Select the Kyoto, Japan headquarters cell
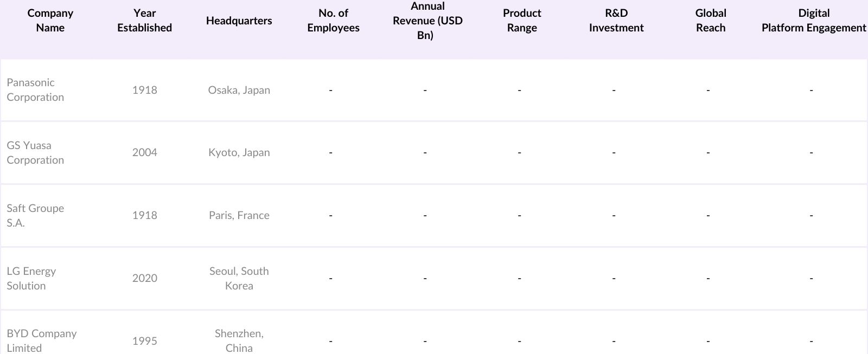 point(239,153)
